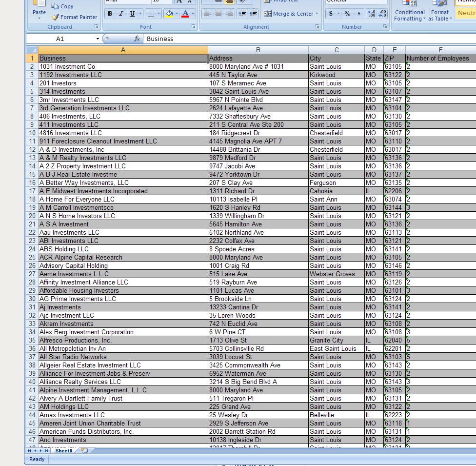Select column A header
Image resolution: width=476 pixels, height=466 pixels.
123,50
